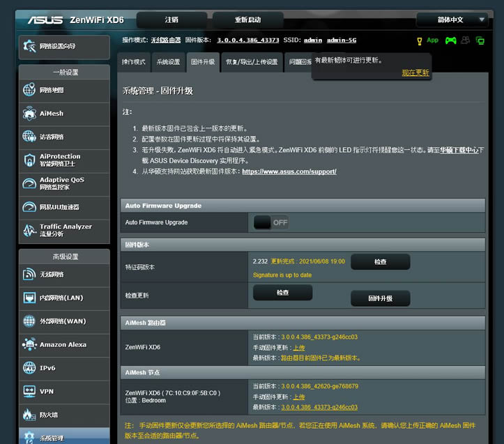Click node current version 42620-ge768679 text
The width and height of the screenshot is (504, 444).
point(319,386)
